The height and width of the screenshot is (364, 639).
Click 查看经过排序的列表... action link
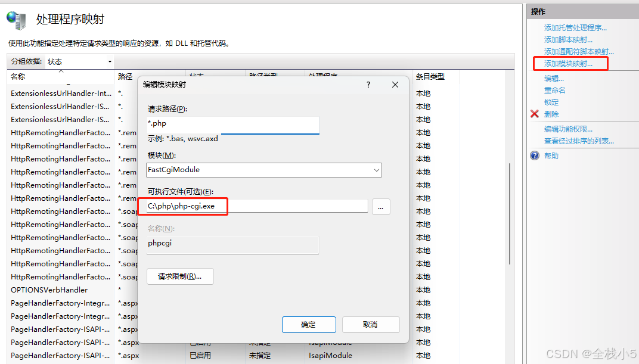click(x=579, y=141)
